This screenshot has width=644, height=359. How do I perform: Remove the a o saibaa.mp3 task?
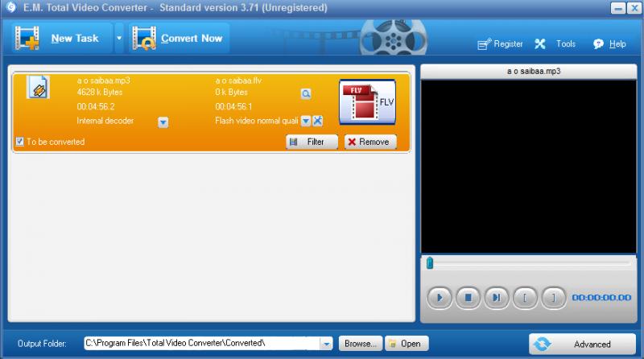370,142
